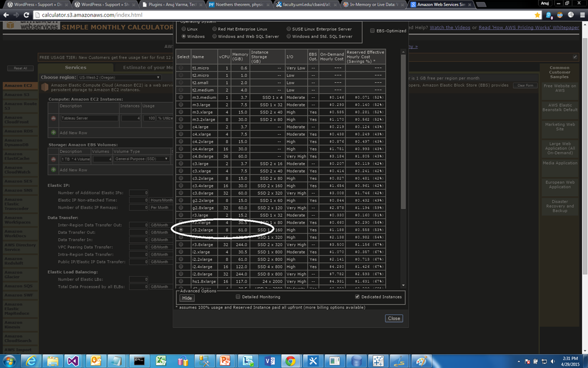Click the Hide advanced options button
The image size is (588, 368).
pos(187,298)
